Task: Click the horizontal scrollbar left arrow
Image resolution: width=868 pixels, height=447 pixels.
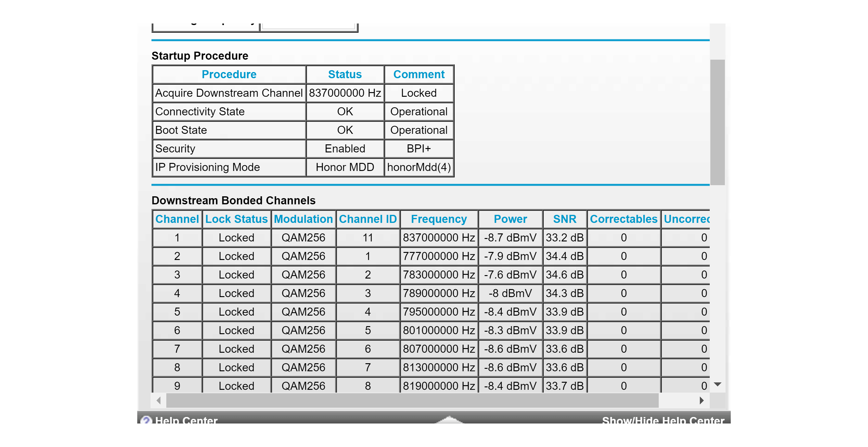Action: pyautogui.click(x=159, y=400)
